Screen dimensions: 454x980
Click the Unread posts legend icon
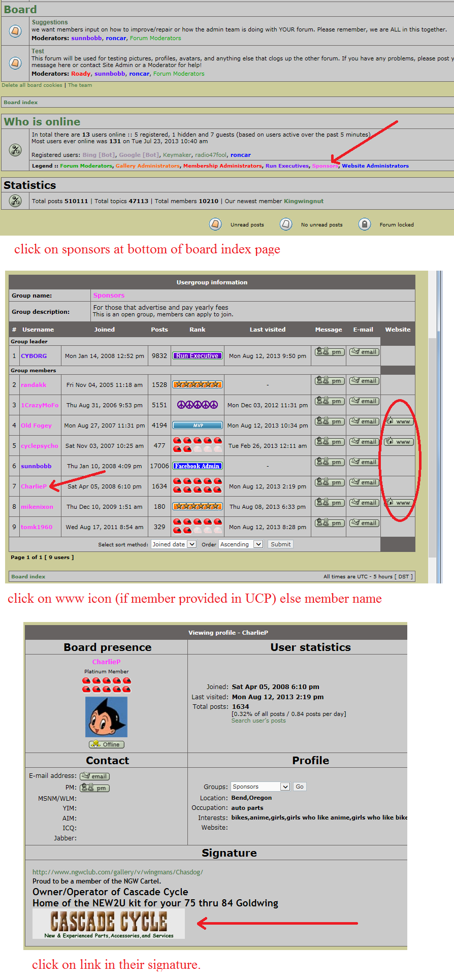click(x=215, y=224)
